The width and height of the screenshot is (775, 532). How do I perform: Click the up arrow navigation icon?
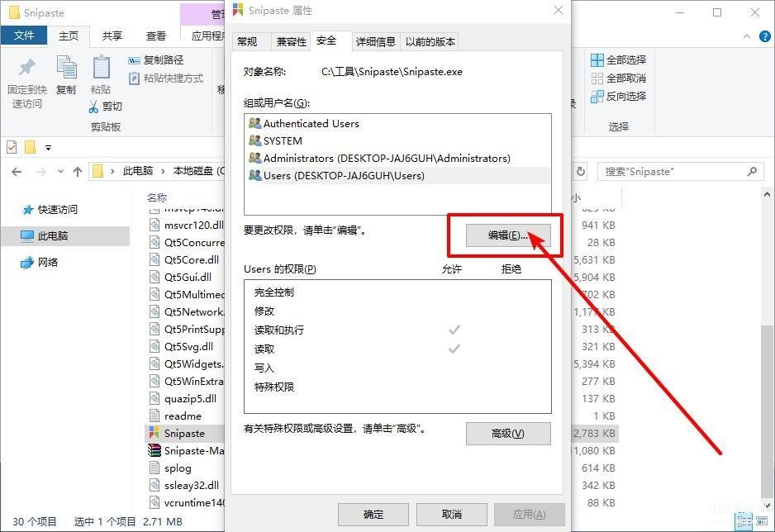77,172
